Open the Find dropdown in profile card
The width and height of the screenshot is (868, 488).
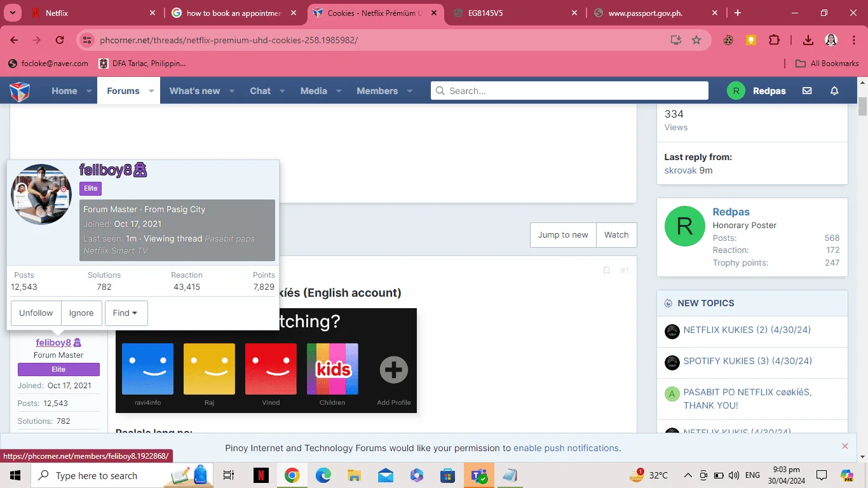pyautogui.click(x=126, y=313)
